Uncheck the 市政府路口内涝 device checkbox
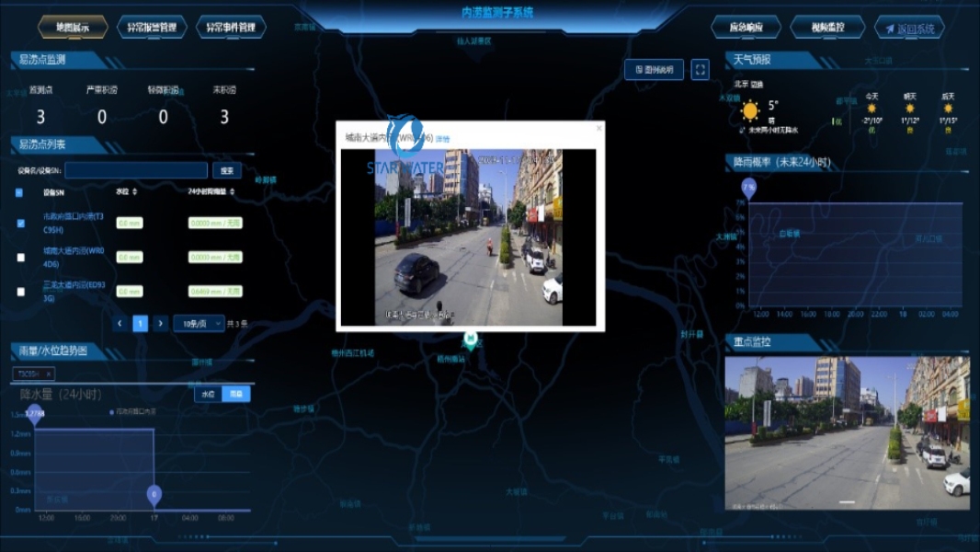 tap(21, 223)
